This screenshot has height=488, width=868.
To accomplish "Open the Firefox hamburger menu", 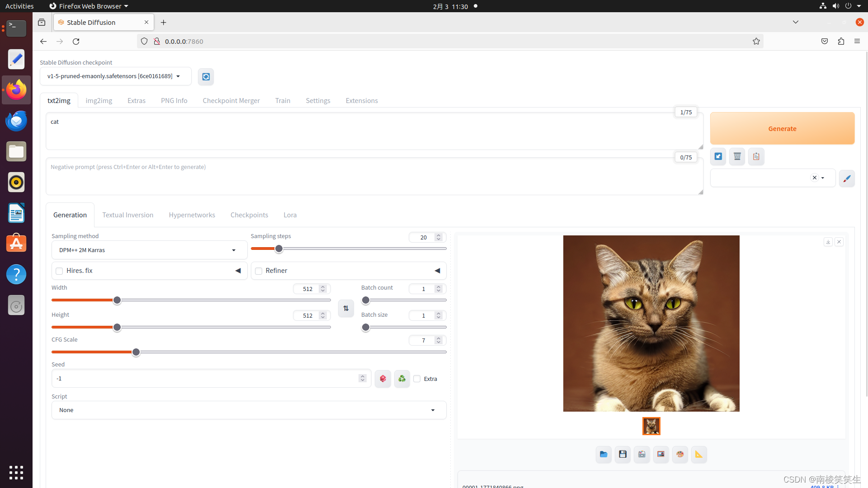I will pos(857,41).
